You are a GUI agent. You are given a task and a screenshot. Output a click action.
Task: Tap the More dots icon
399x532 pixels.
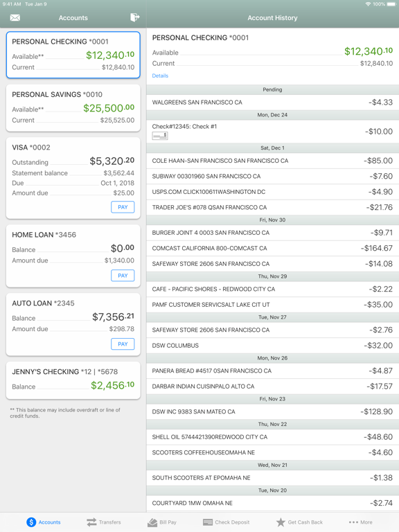[353, 522]
